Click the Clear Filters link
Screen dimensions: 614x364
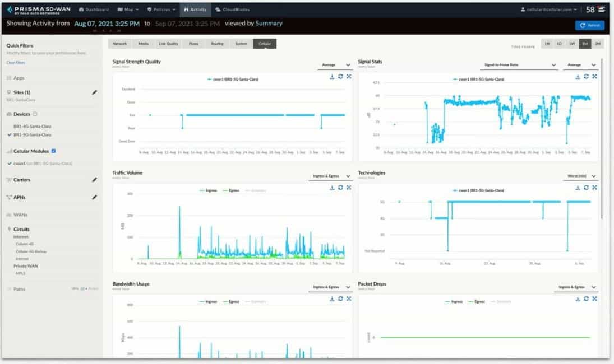point(16,63)
